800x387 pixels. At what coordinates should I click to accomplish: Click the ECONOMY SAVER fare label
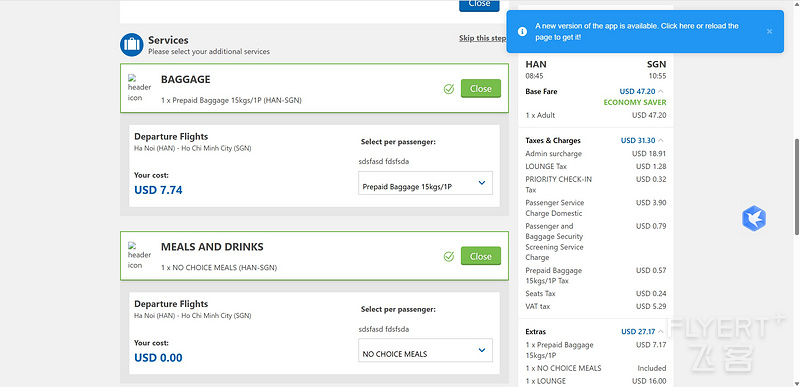[635, 102]
